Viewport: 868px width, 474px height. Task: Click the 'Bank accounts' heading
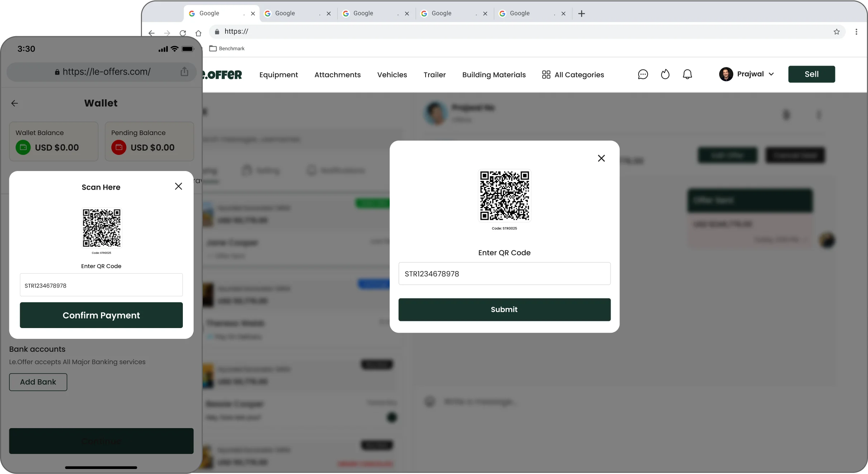point(37,349)
